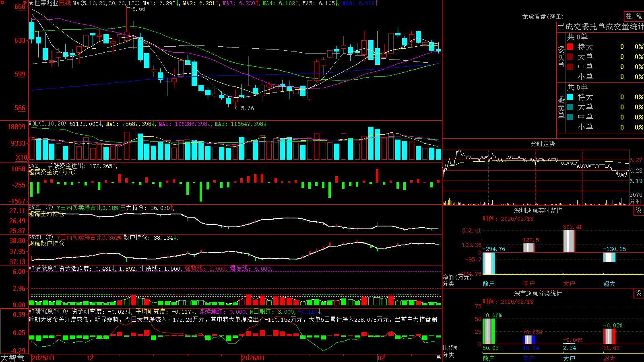644x362 pixels.
Task: Click the 已成交委托单成交量统计 header
Action: pyautogui.click(x=601, y=27)
